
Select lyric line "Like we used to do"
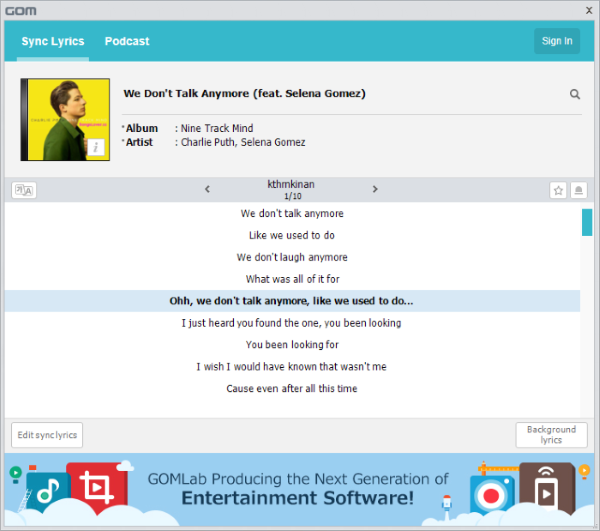coord(292,235)
